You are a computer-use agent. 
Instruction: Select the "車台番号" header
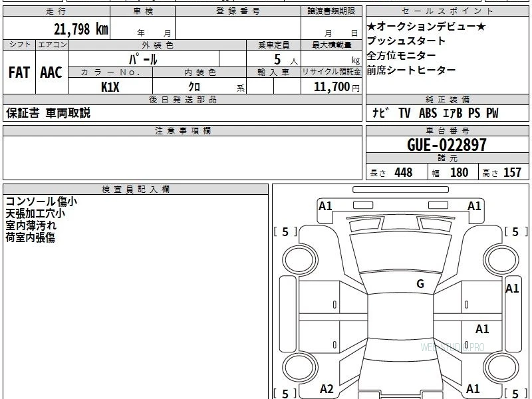click(x=448, y=130)
